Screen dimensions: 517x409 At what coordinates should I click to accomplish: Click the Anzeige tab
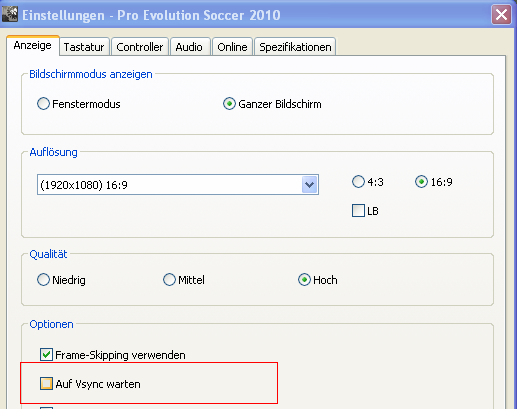[x=33, y=45]
